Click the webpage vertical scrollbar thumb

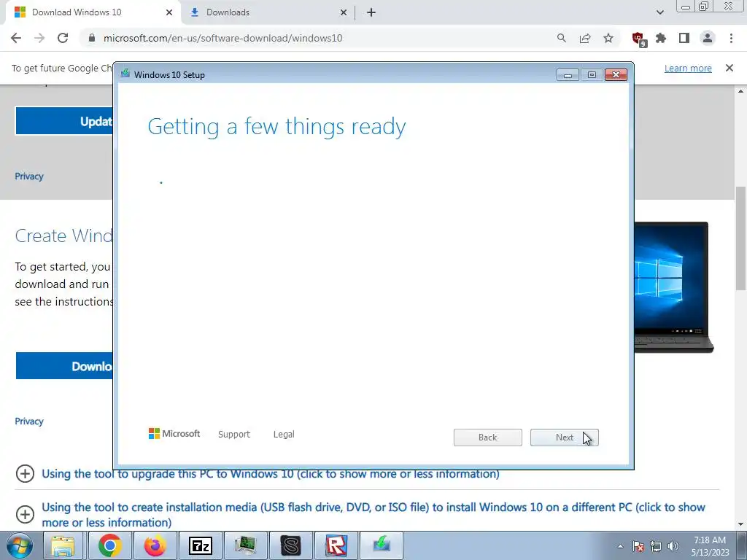click(740, 238)
